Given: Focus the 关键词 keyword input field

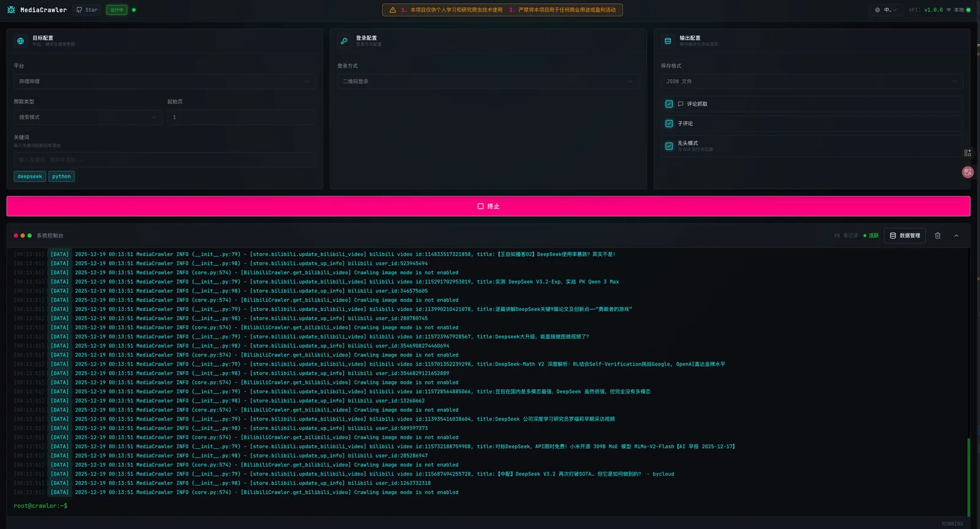Looking at the screenshot, I should [165, 160].
